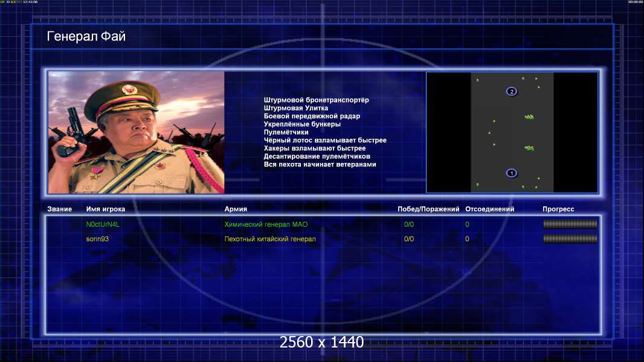Image resolution: width=644 pixels, height=362 pixels.
Task: Click the 'Имя игрока' column header
Action: click(x=106, y=209)
